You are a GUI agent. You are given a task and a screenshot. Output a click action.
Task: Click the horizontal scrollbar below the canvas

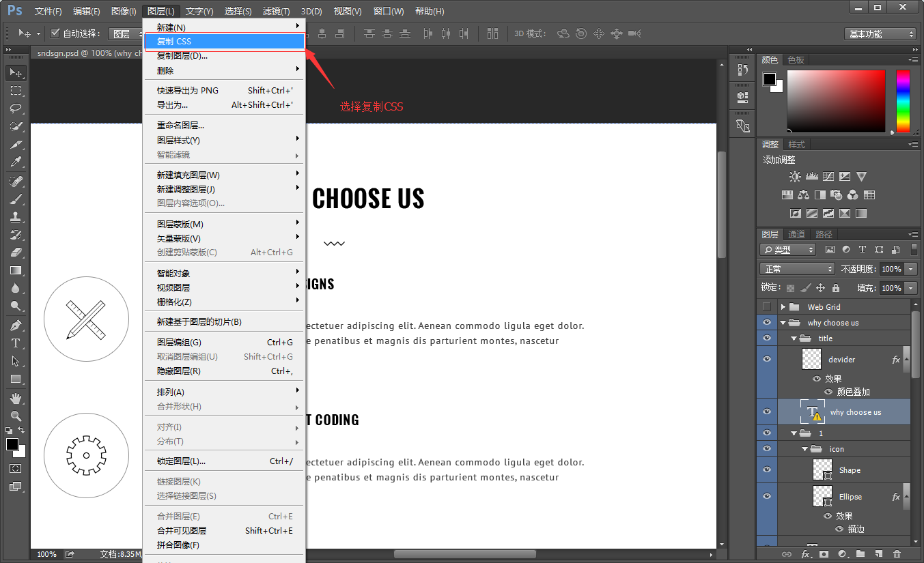tap(464, 555)
